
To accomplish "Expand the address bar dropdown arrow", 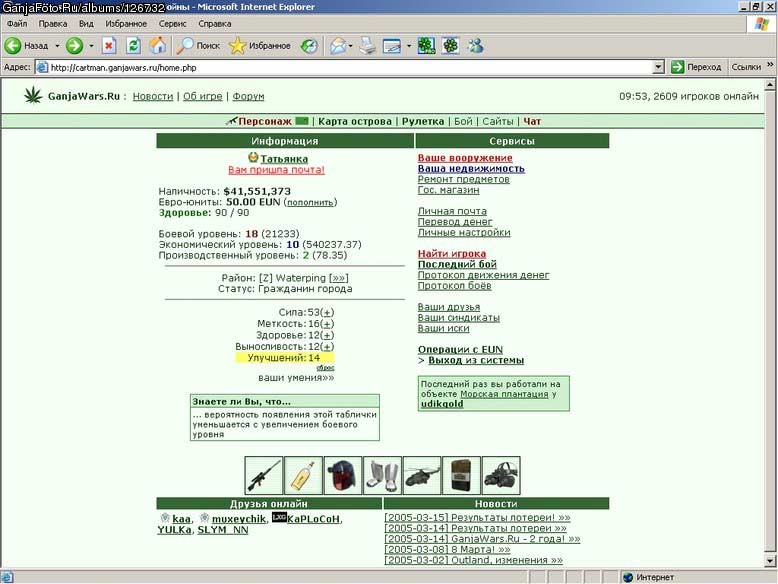I will (x=658, y=67).
